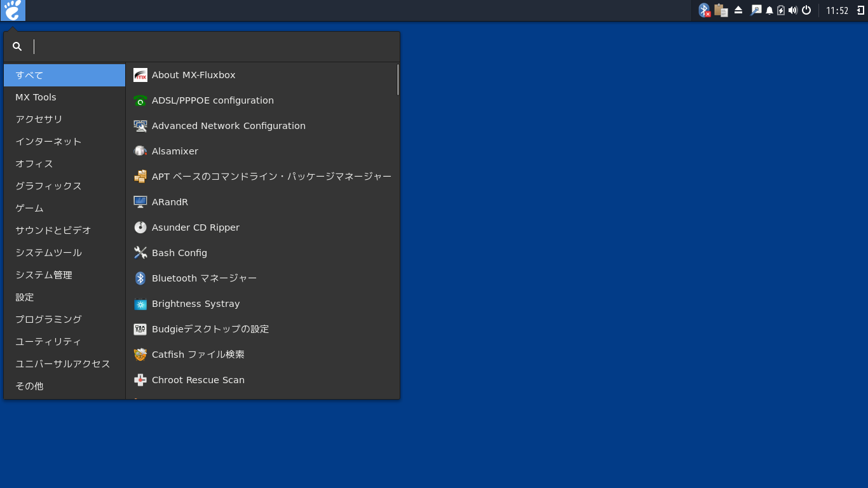
Task: Open the ゲーム category
Action: pos(64,208)
